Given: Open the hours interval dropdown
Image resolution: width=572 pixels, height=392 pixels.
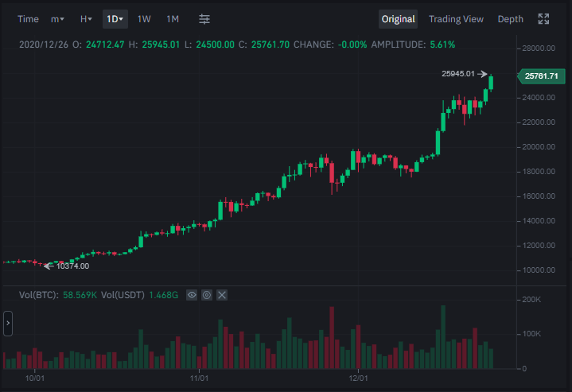Looking at the screenshot, I should point(86,19).
